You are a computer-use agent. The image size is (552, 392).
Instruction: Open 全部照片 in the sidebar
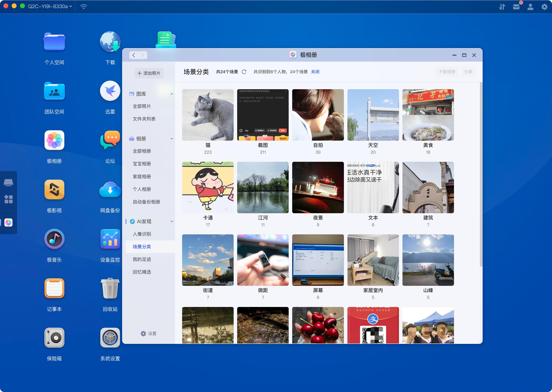[142, 106]
